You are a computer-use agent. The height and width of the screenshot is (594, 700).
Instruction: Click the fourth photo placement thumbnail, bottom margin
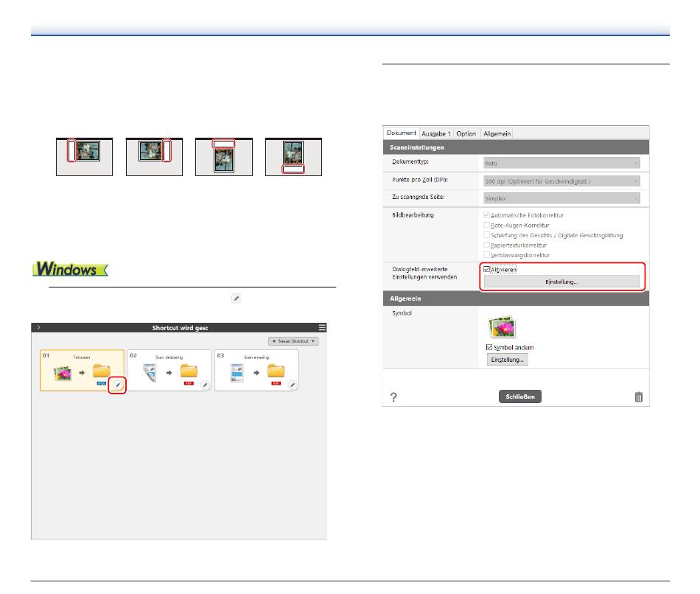point(293,157)
